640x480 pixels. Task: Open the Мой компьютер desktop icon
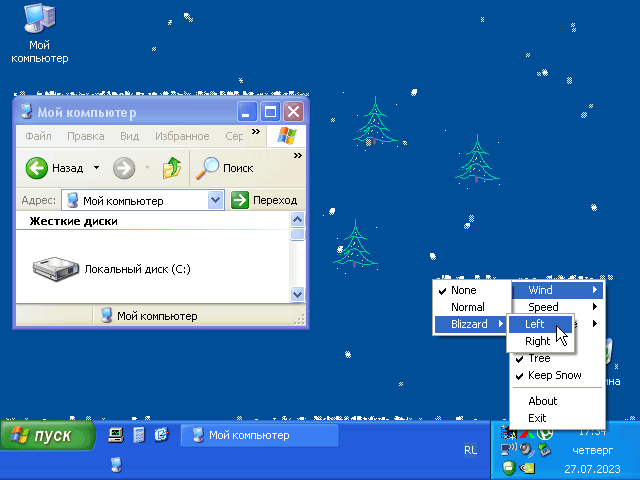[x=40, y=33]
